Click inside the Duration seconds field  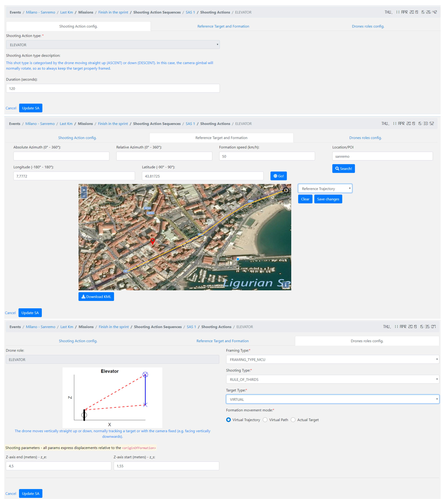(113, 88)
